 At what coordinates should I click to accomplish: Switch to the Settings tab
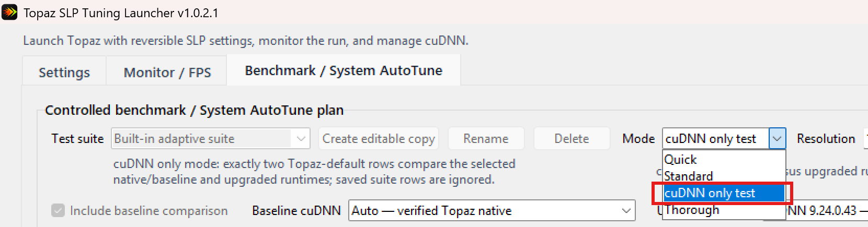64,71
